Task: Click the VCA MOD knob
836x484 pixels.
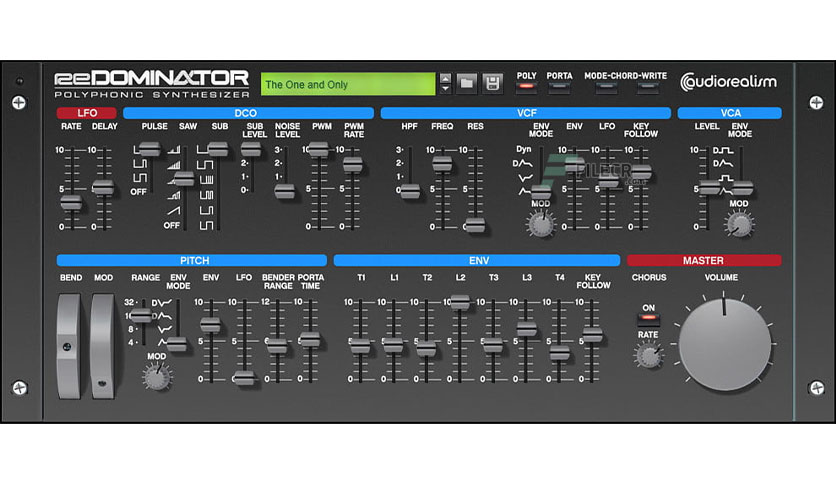Action: point(739,224)
